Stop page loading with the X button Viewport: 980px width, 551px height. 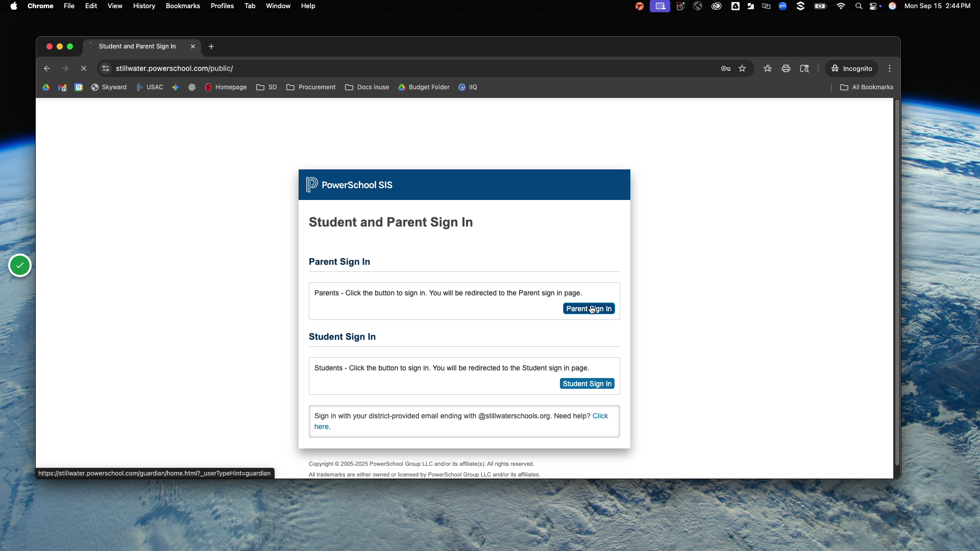[84, 68]
